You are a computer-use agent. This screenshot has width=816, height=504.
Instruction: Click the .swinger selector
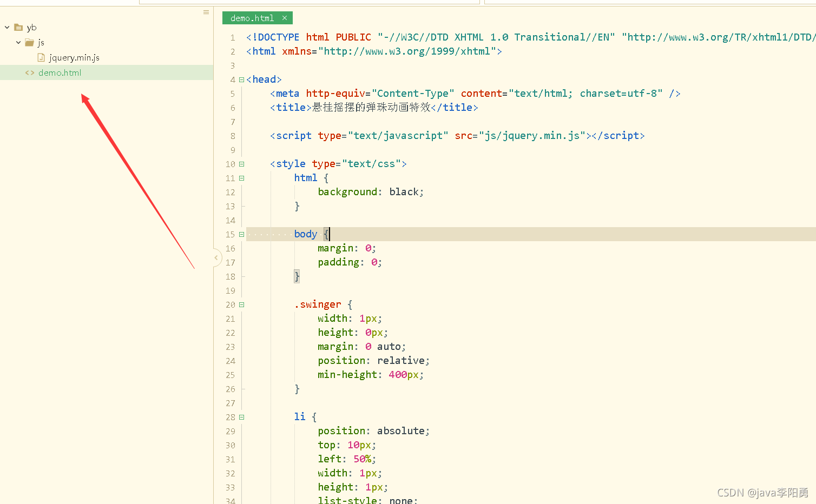click(x=318, y=304)
